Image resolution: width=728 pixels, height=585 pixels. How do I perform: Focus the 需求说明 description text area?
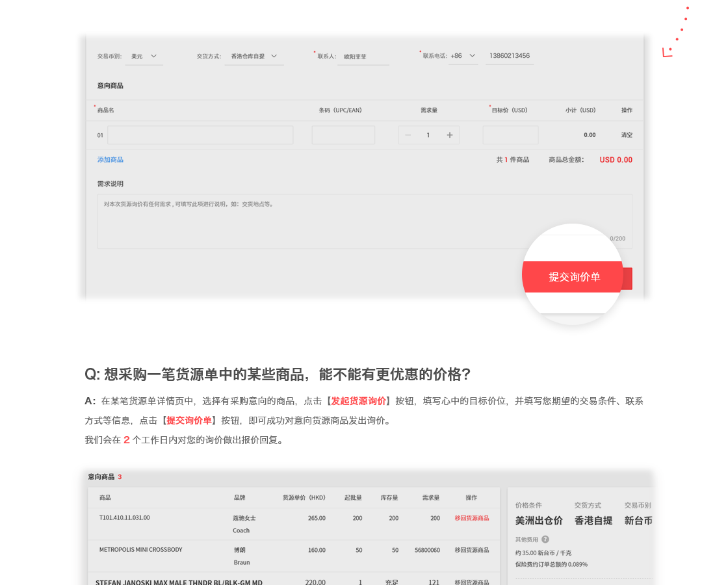point(364,221)
